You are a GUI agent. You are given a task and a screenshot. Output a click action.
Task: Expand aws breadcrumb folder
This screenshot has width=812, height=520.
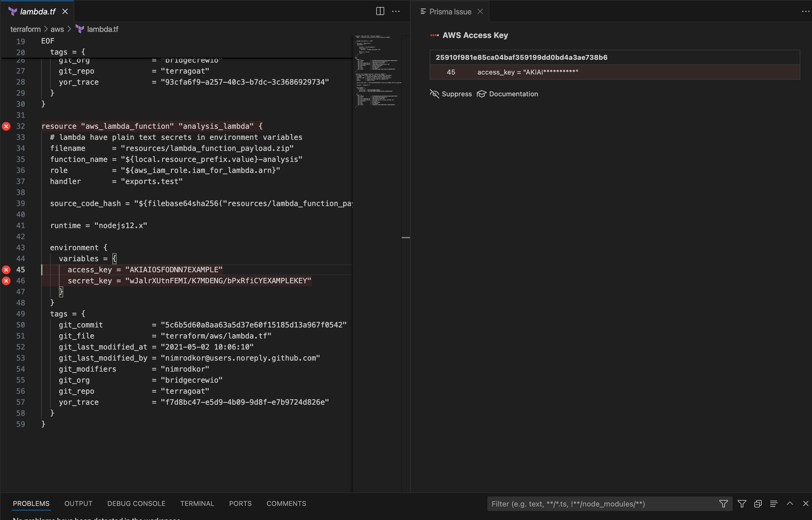pyautogui.click(x=57, y=29)
